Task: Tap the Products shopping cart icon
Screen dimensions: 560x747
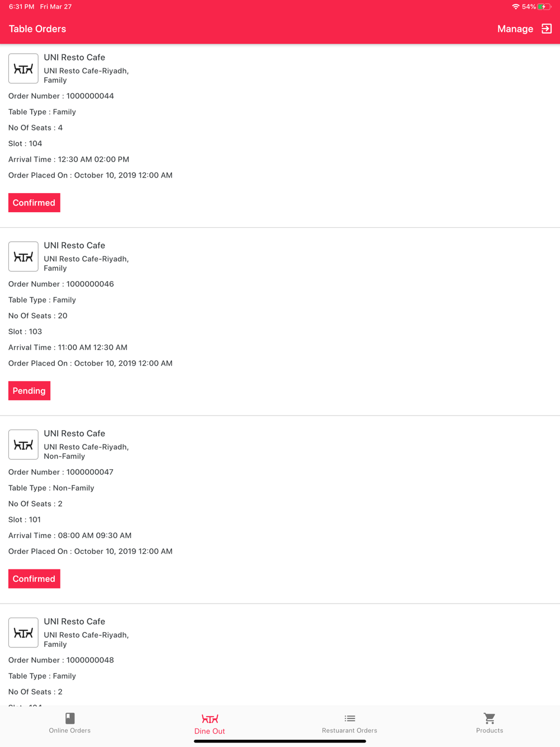Action: (489, 718)
